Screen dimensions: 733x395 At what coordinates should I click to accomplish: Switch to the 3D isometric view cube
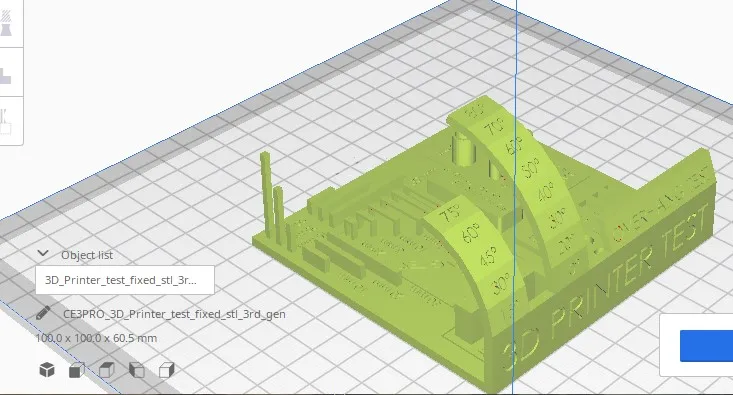pos(47,370)
